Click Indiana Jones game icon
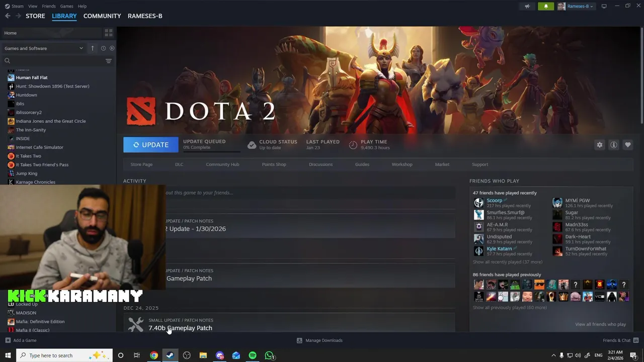The width and height of the screenshot is (644, 362). pos(11,121)
